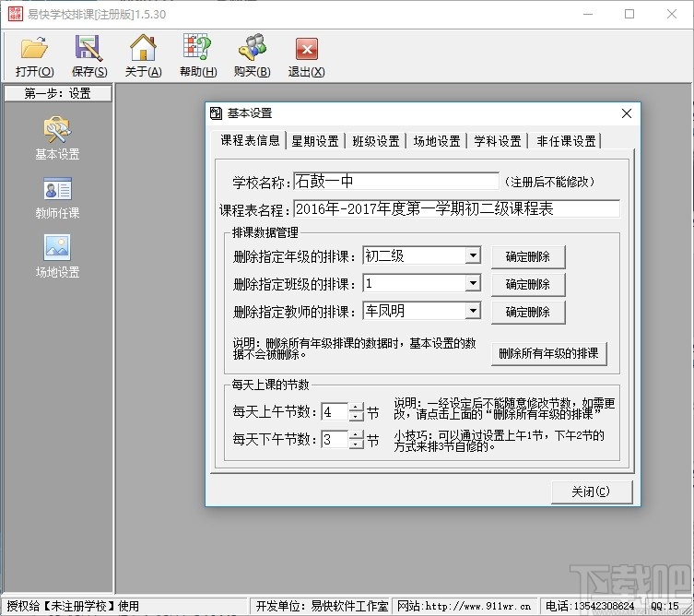Screen dimensions: 694x616
Task: Click the 关闭(C) button
Action: tap(592, 492)
